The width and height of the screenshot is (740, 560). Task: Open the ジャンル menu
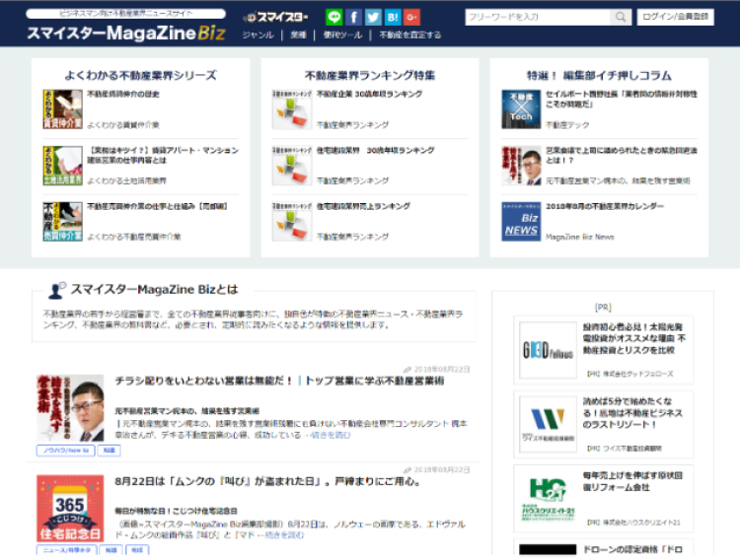(258, 35)
